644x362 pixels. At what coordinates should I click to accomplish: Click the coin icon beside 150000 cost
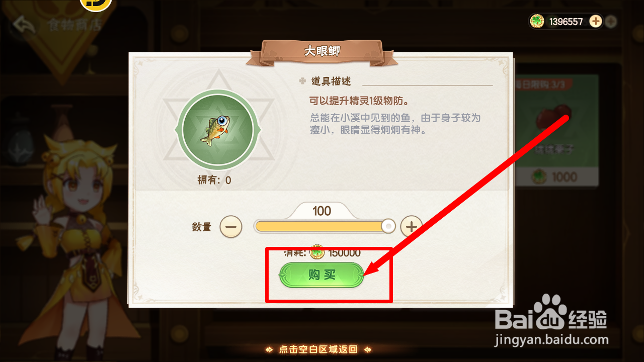pos(317,252)
